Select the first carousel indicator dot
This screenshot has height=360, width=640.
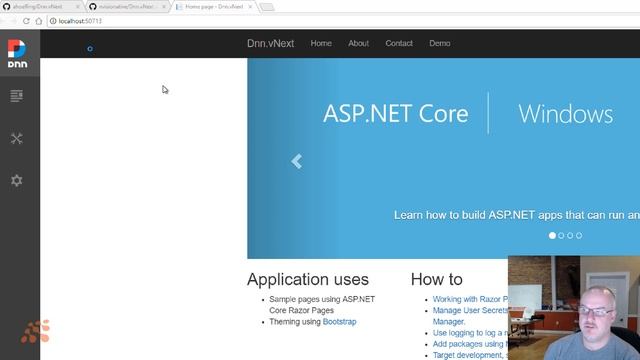coord(552,236)
